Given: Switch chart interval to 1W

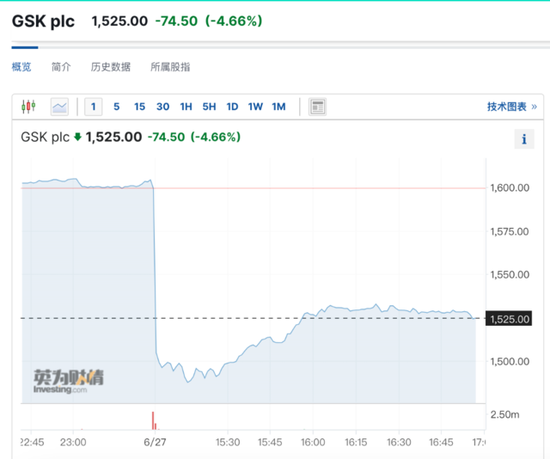Looking at the screenshot, I should [255, 107].
